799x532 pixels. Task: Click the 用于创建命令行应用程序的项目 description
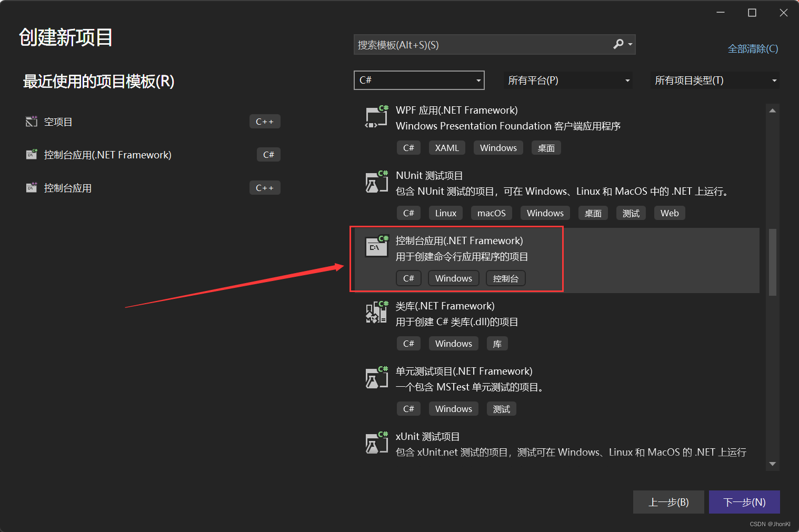coord(462,256)
